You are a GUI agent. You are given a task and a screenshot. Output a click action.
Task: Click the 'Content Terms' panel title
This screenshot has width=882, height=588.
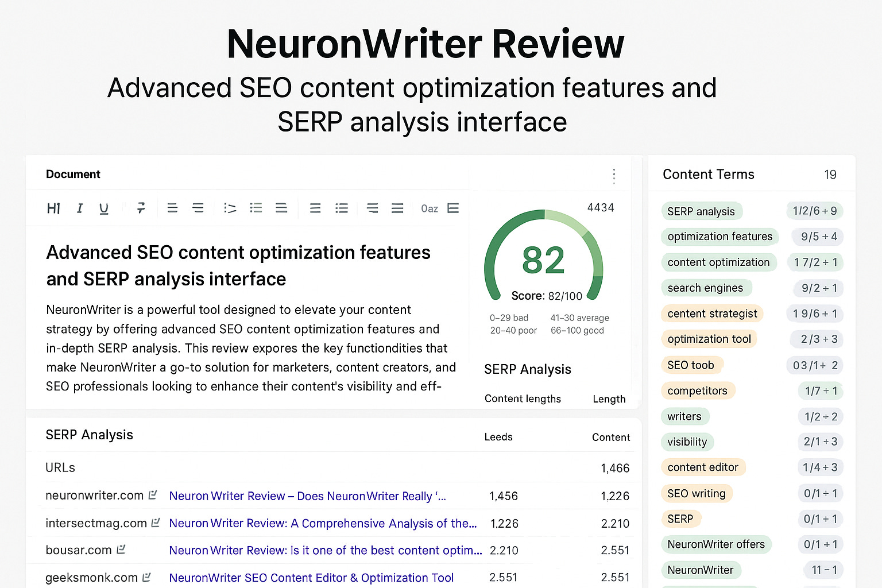(709, 175)
